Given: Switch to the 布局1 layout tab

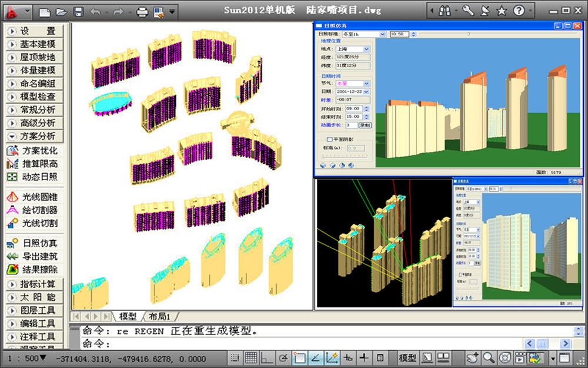Looking at the screenshot, I should coord(160,317).
